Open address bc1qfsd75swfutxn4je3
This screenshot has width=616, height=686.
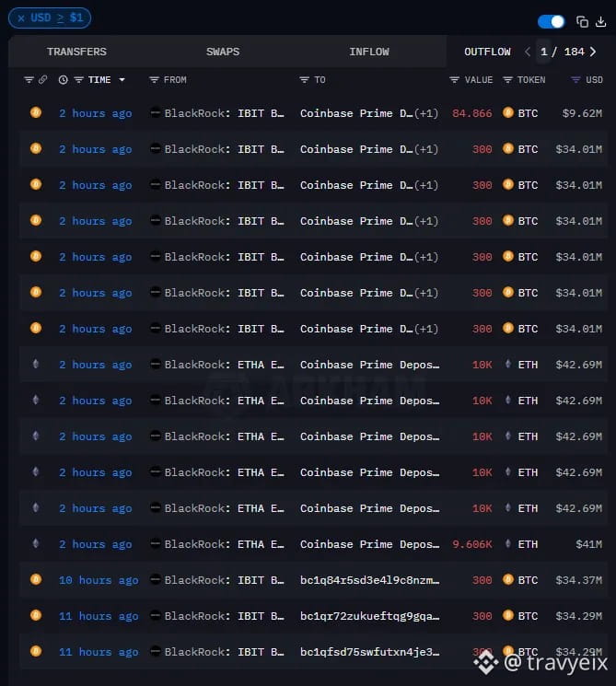[x=370, y=652]
